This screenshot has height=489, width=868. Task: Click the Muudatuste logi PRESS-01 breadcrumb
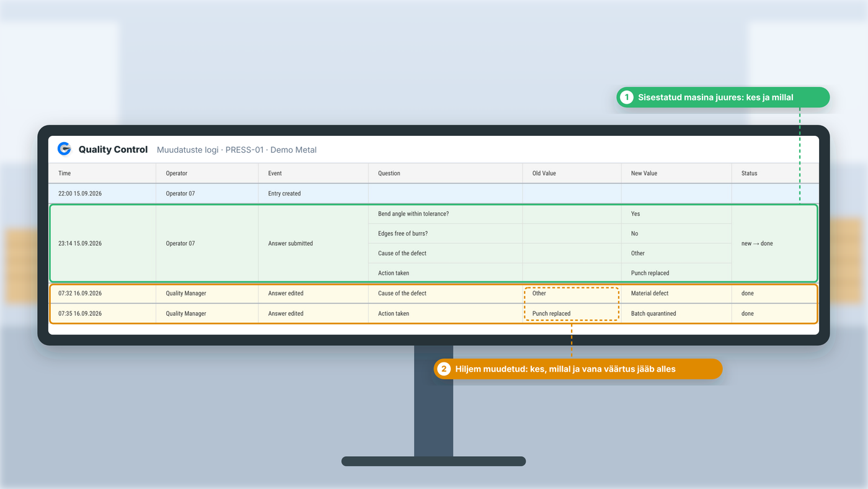pos(237,150)
